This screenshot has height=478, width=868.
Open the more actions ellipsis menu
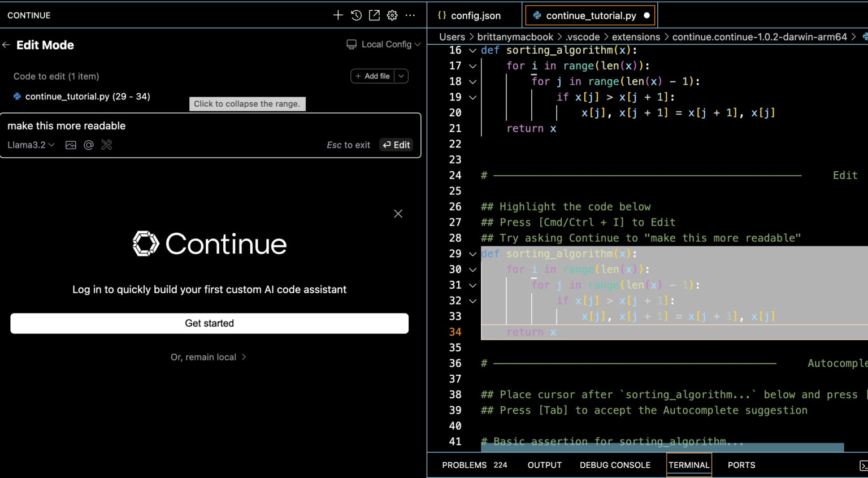(x=410, y=15)
